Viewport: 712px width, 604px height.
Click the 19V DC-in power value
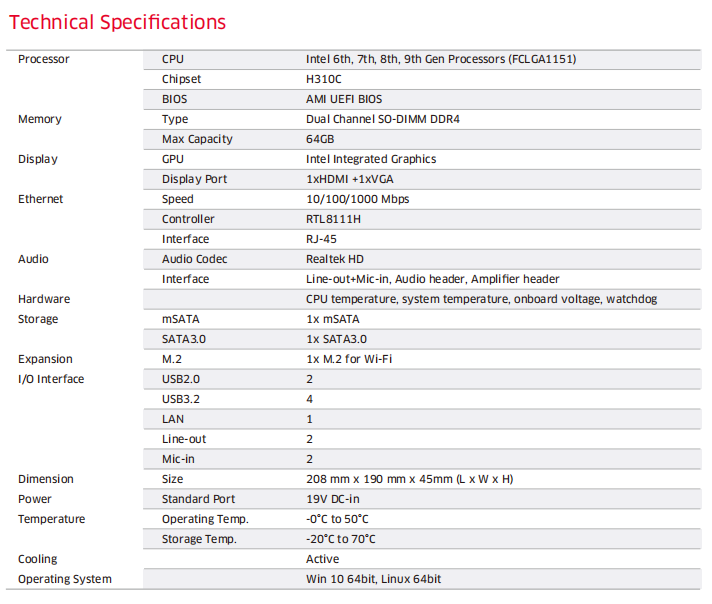click(x=332, y=499)
